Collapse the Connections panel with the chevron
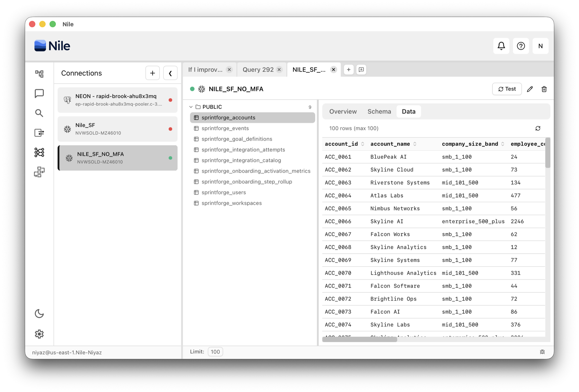 coord(170,73)
